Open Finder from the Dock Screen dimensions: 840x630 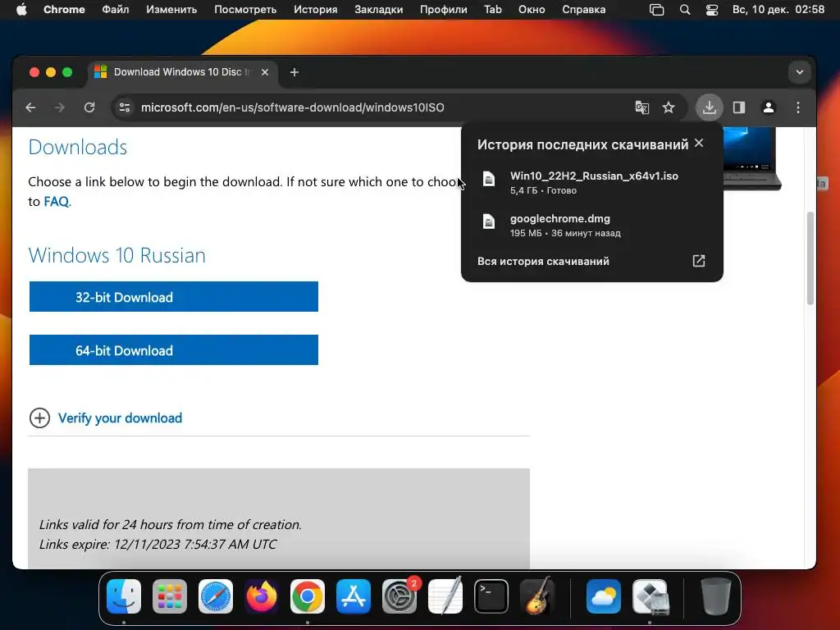pyautogui.click(x=124, y=596)
